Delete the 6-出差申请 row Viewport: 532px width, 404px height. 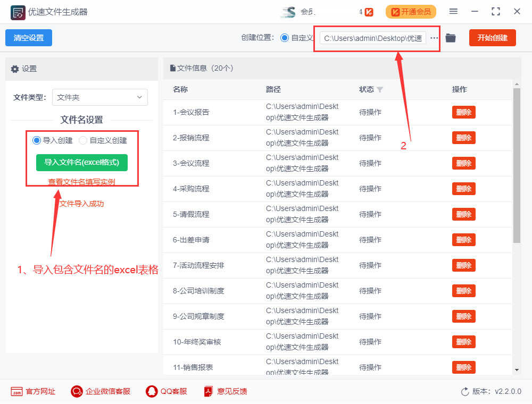[463, 240]
